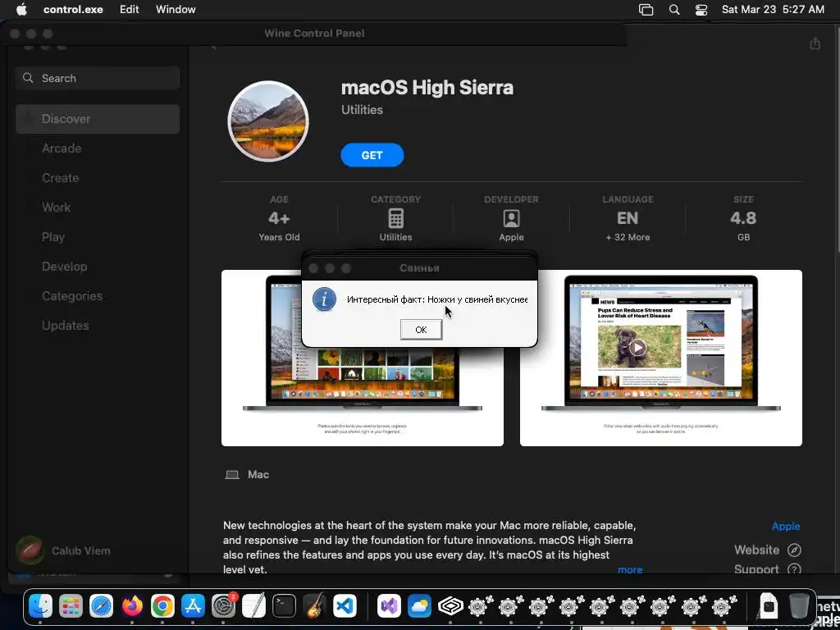Click the 'macOS High Sierra' title
Screen dimensions: 840x630
tap(427, 87)
